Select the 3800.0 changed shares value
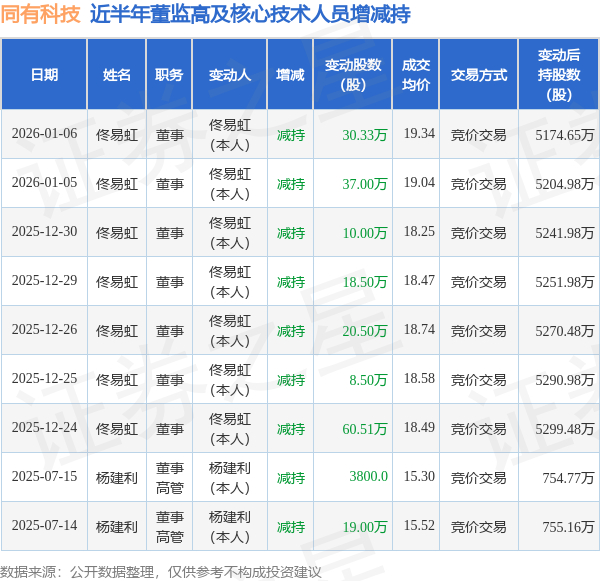Screen dimensions: 600x581 [368, 477]
